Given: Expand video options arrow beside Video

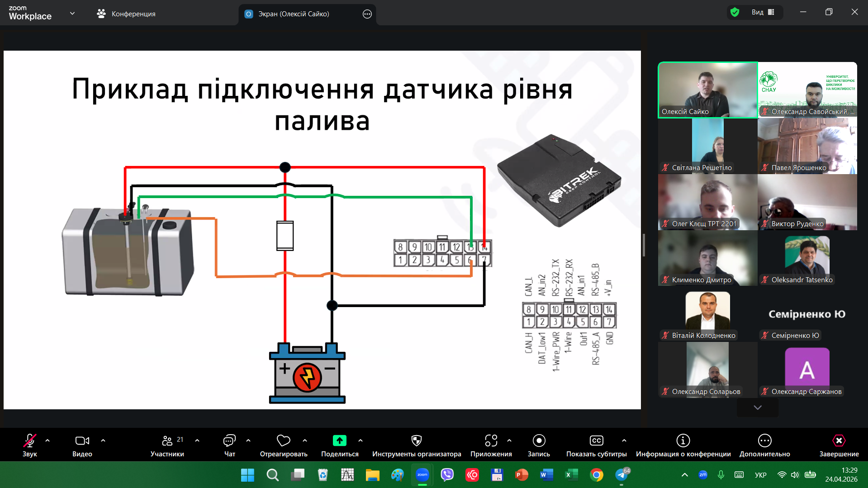Looking at the screenshot, I should pyautogui.click(x=103, y=441).
